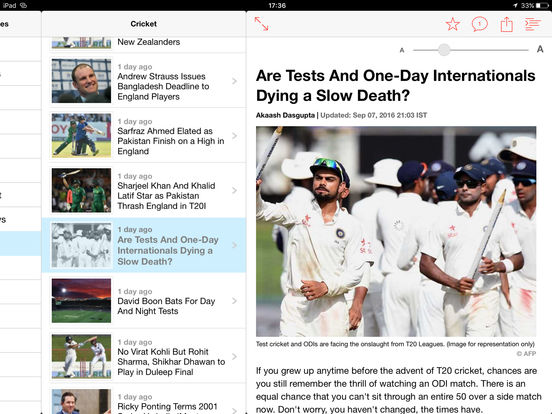Tap small A to decrease font size
552x414 pixels.
pyautogui.click(x=402, y=50)
